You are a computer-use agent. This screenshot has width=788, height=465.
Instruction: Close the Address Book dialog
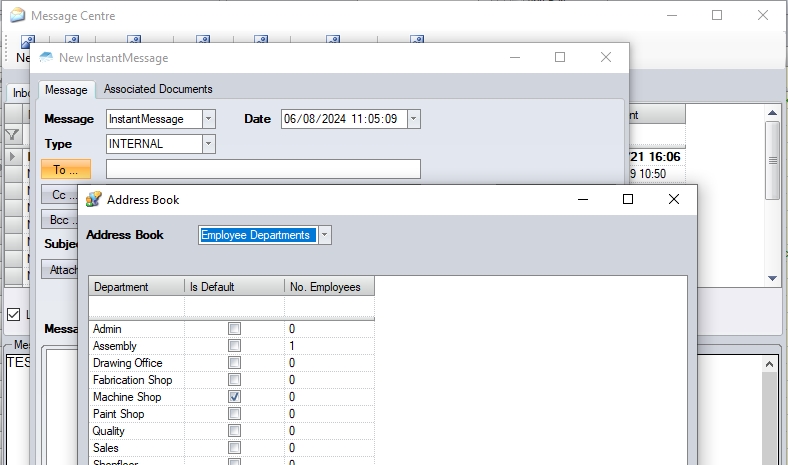[x=674, y=199]
